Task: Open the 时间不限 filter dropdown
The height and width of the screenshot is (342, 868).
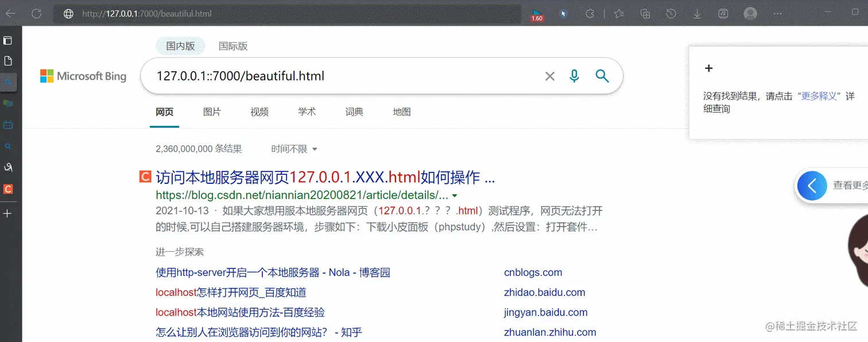Action: 293,148
